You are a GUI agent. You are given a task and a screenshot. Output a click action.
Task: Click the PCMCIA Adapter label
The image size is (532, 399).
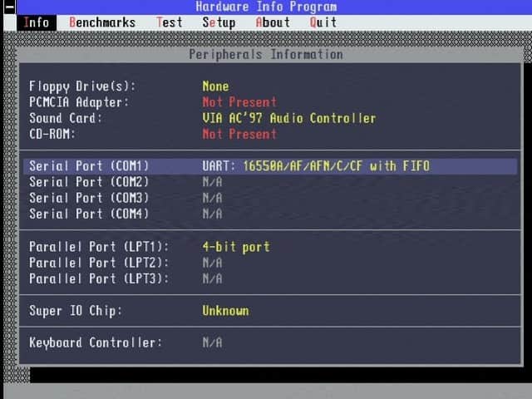pyautogui.click(x=79, y=102)
